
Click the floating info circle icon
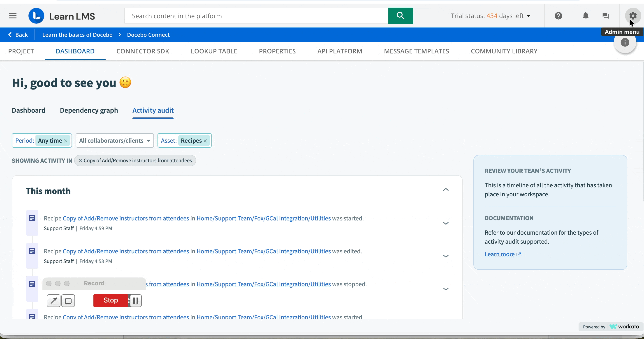point(625,42)
